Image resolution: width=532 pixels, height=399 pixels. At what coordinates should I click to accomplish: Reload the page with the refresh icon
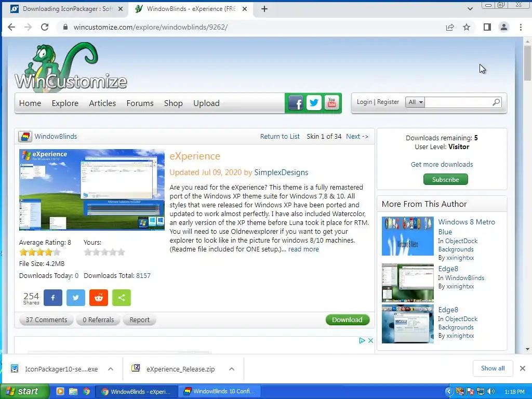tap(45, 27)
